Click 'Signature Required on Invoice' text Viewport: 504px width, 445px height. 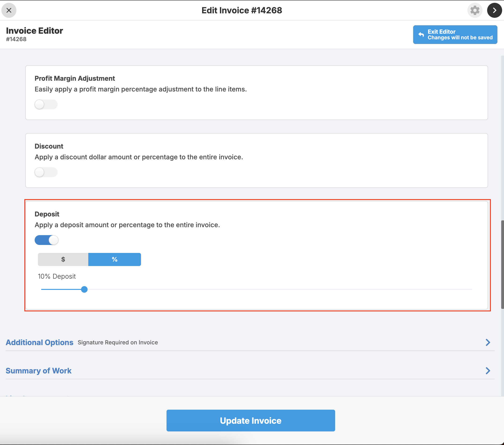pos(118,342)
